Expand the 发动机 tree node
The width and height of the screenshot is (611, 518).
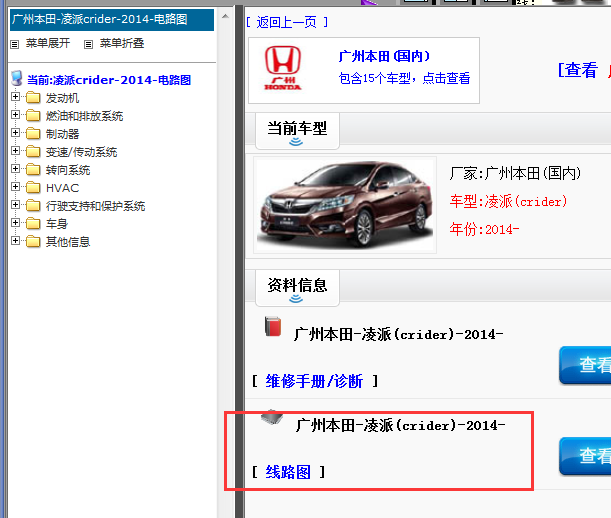tap(16, 97)
